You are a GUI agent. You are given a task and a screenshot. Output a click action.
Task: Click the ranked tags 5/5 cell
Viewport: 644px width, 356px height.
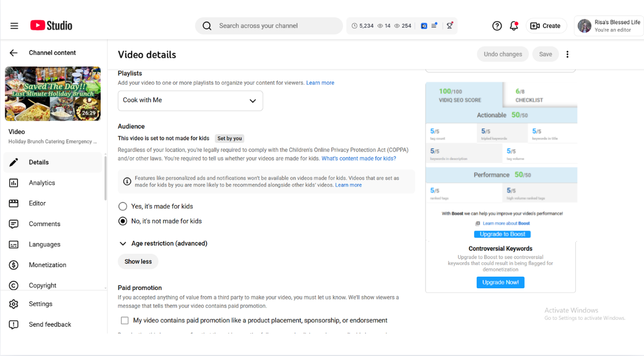point(463,193)
